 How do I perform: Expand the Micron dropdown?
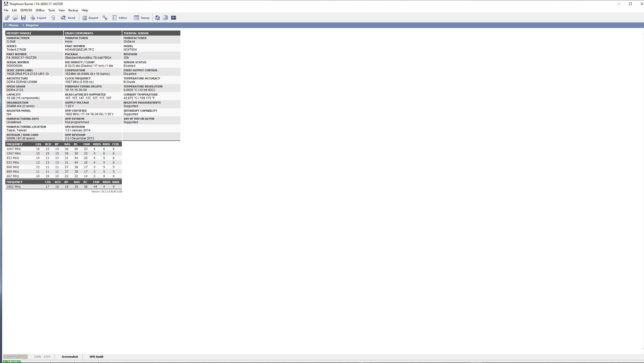tap(11, 25)
